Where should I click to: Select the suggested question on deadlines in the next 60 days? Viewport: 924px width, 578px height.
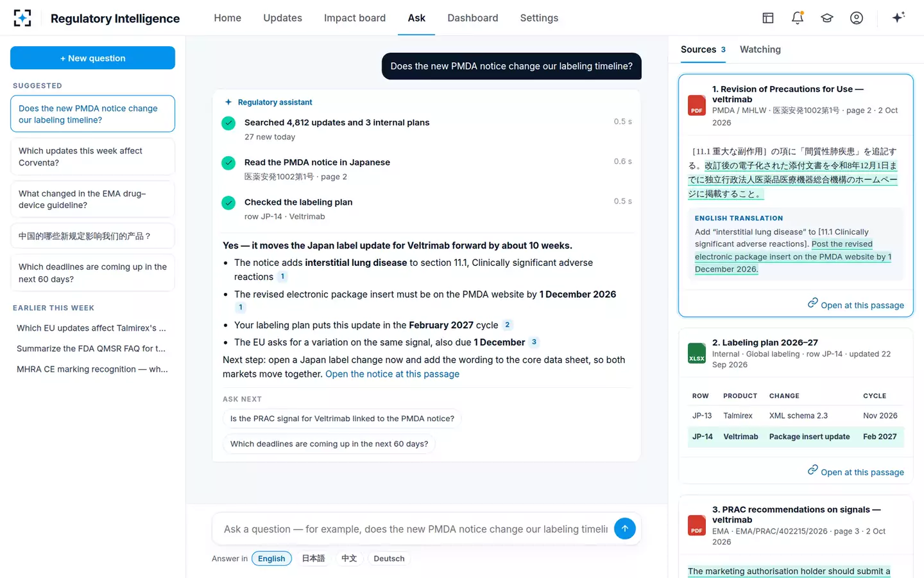[x=92, y=273]
